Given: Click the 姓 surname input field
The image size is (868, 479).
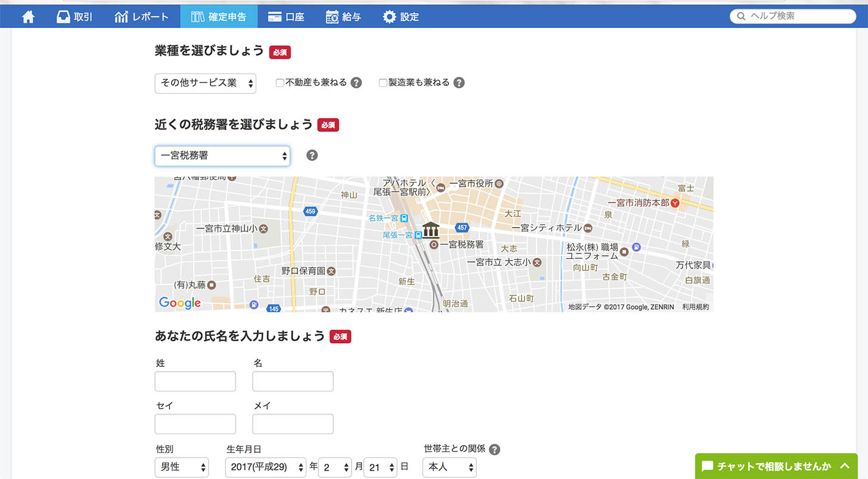Looking at the screenshot, I should [195, 381].
